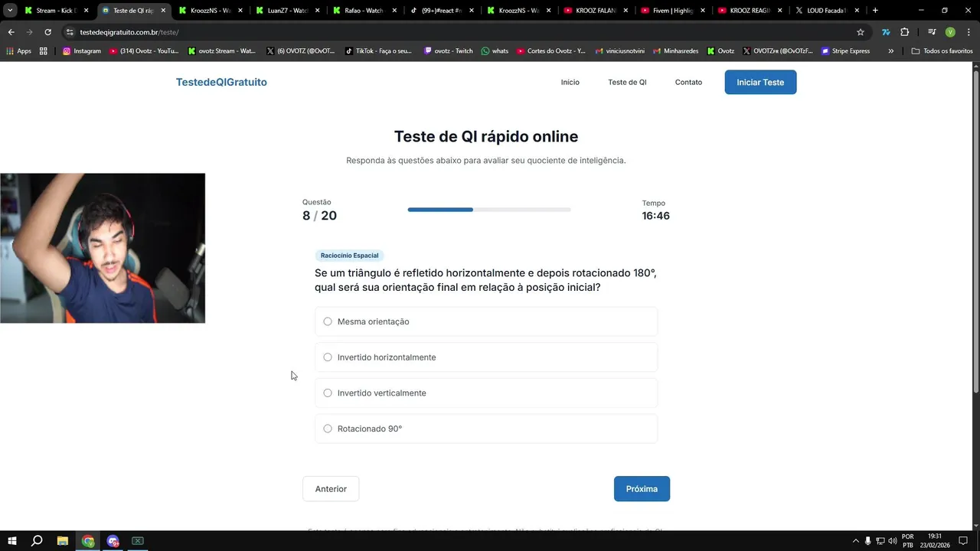Screen dimensions: 980x551
Task: Mark the 'Rotacionado 90°' radio option
Action: (x=486, y=429)
